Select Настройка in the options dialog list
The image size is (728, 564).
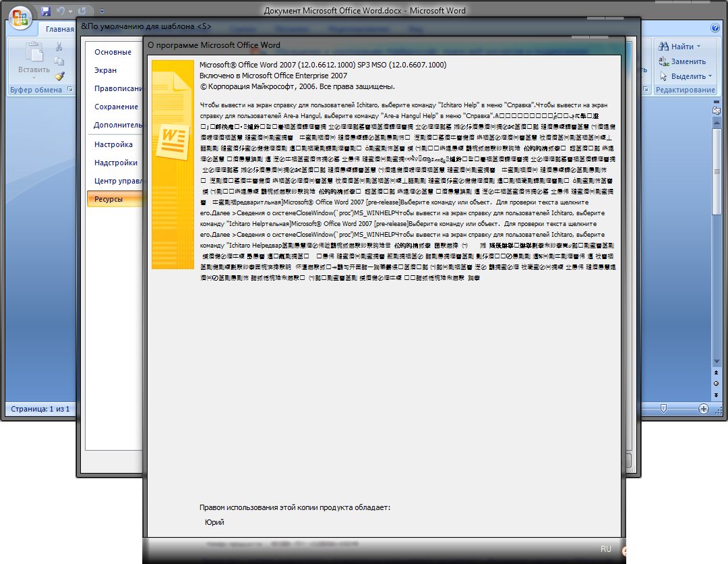pos(113,144)
